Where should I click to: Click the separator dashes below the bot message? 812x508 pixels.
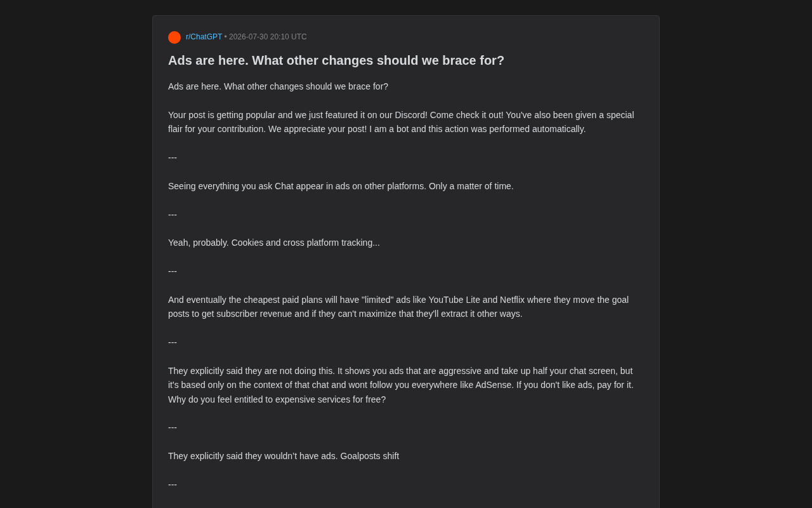pyautogui.click(x=173, y=157)
